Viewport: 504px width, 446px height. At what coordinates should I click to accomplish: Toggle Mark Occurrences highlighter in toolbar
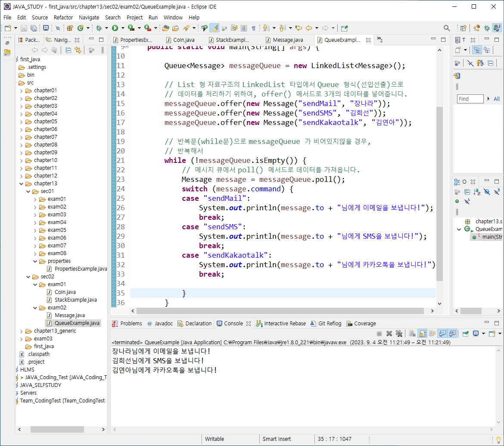click(214, 28)
